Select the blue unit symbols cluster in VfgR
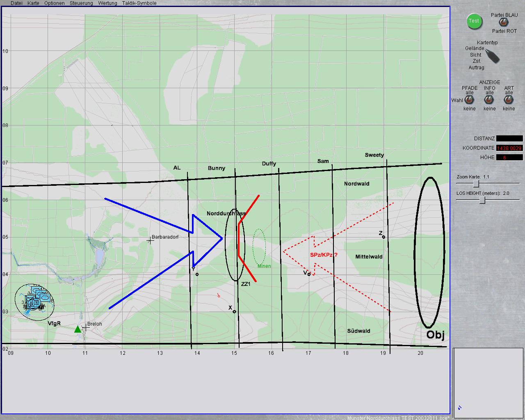 tap(36, 301)
